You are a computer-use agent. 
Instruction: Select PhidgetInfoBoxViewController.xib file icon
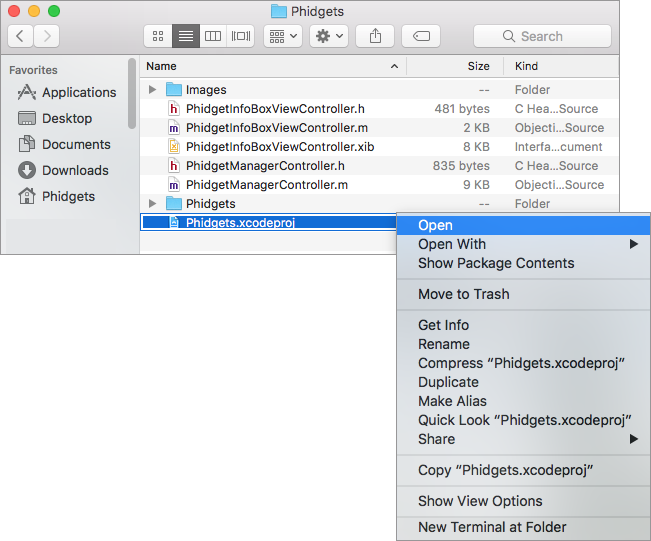(x=174, y=147)
